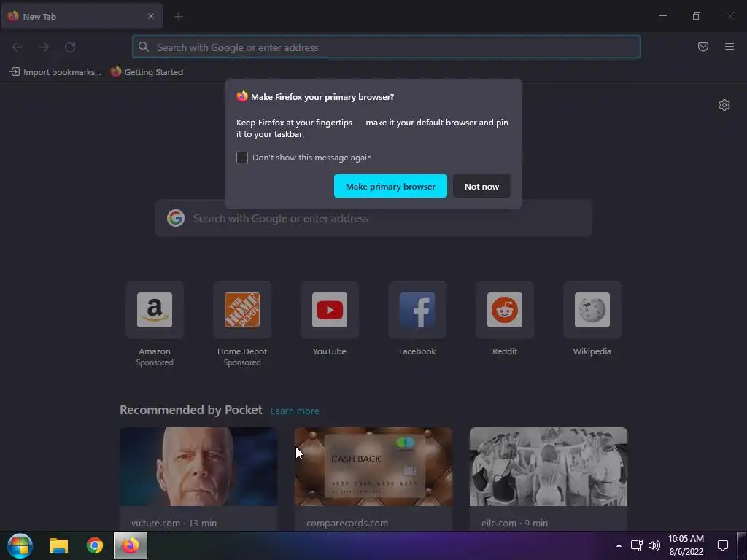Click Import bookmarks toolbar item
Viewport: 747px width, 560px height.
[55, 72]
